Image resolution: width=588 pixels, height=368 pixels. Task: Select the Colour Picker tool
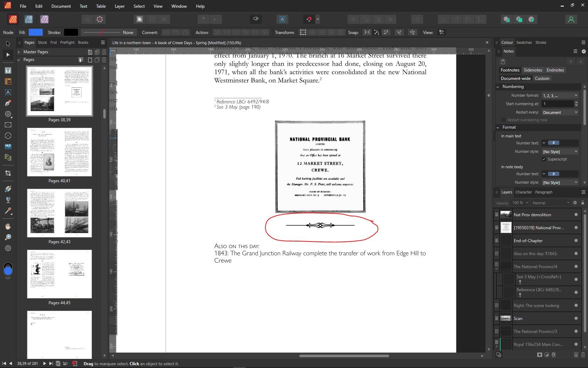coord(8,211)
